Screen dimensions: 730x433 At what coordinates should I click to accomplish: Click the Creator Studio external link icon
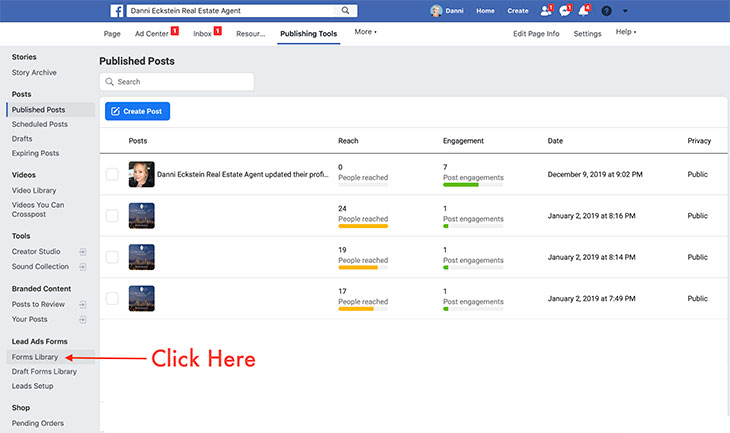82,251
